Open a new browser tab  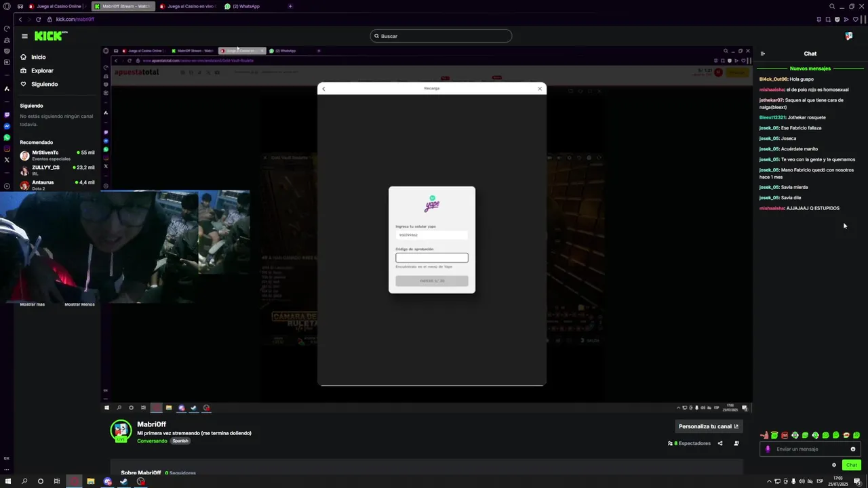pyautogui.click(x=290, y=6)
